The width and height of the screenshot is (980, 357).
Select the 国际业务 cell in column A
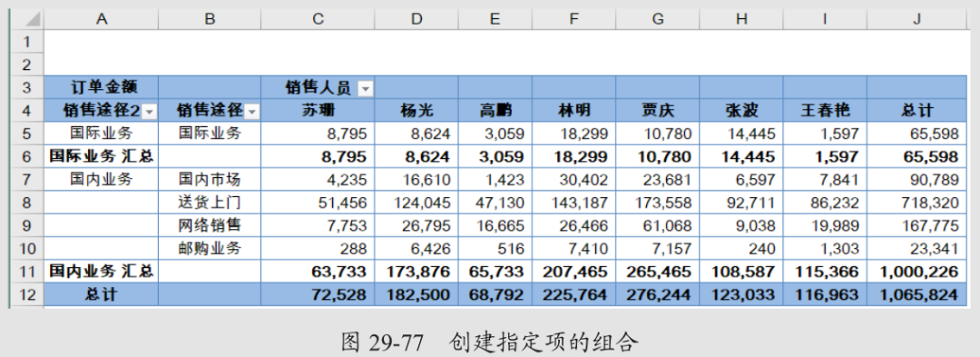click(102, 134)
